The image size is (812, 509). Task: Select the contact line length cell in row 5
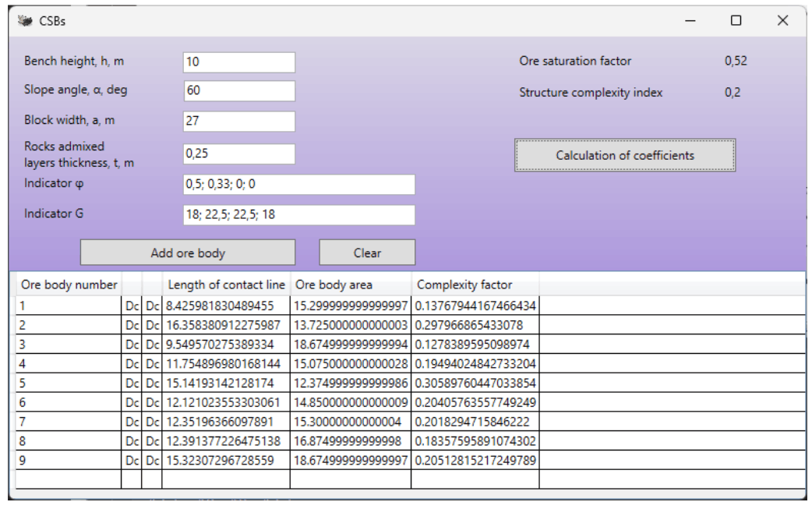[225, 383]
